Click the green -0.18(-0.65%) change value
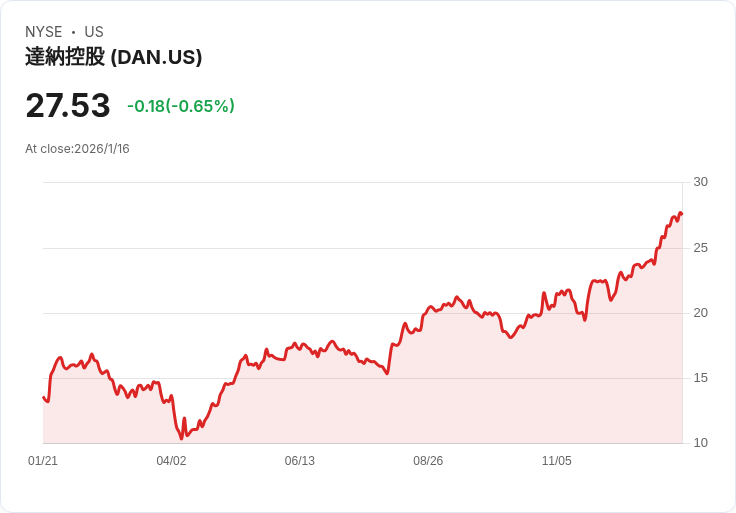Image resolution: width=736 pixels, height=513 pixels. point(181,106)
